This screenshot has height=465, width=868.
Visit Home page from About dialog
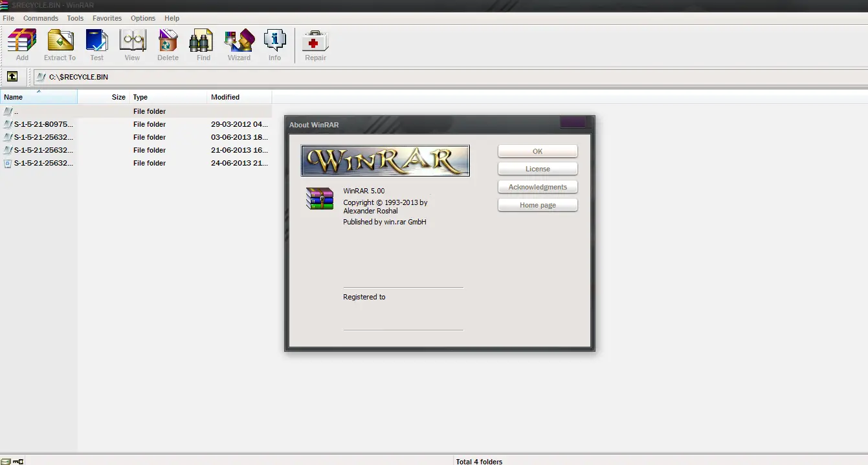[x=537, y=205]
